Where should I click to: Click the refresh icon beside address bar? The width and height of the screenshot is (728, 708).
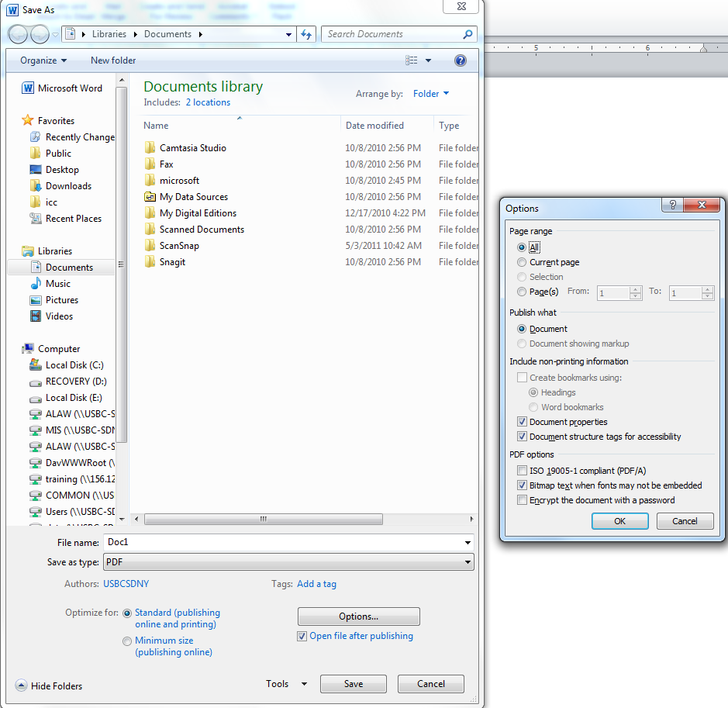(306, 34)
